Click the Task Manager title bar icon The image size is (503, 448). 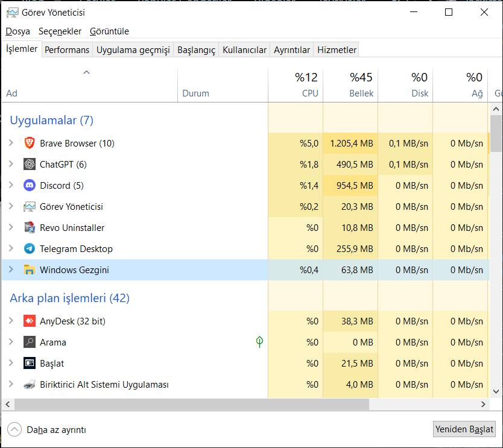[x=13, y=13]
